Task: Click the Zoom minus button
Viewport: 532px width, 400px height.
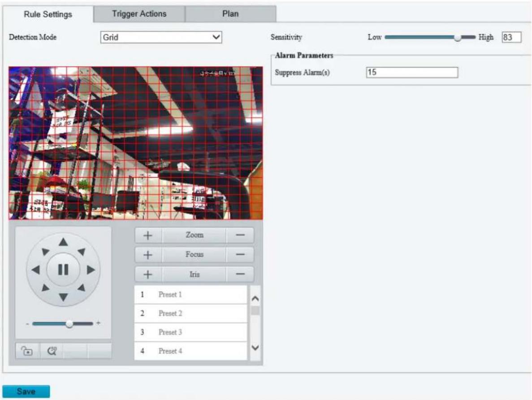Action: [240, 235]
